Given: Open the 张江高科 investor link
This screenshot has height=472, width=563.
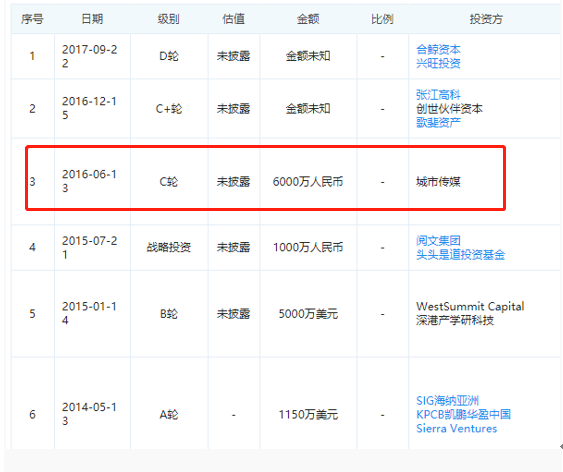Looking at the screenshot, I should tap(438, 95).
